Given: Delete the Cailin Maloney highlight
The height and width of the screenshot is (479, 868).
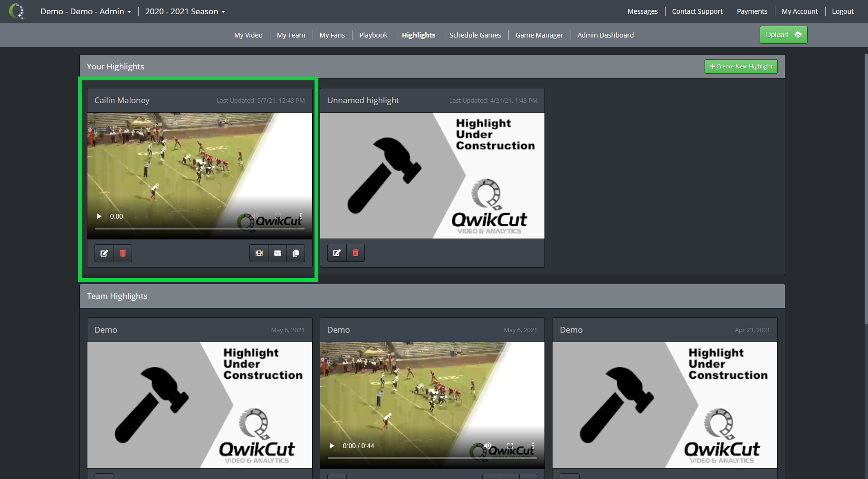Looking at the screenshot, I should [x=123, y=253].
